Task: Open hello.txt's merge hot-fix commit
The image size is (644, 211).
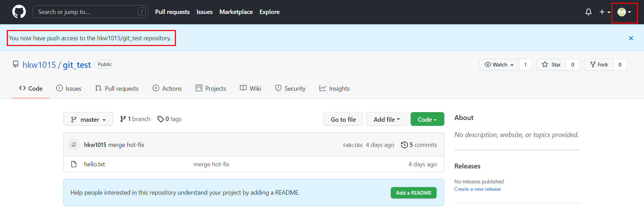Action: point(212,164)
